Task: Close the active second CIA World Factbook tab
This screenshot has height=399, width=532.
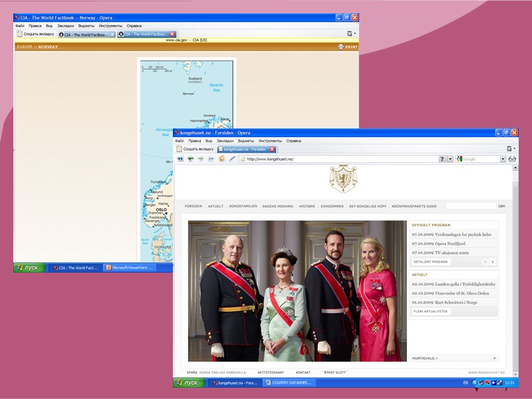Action: point(172,35)
